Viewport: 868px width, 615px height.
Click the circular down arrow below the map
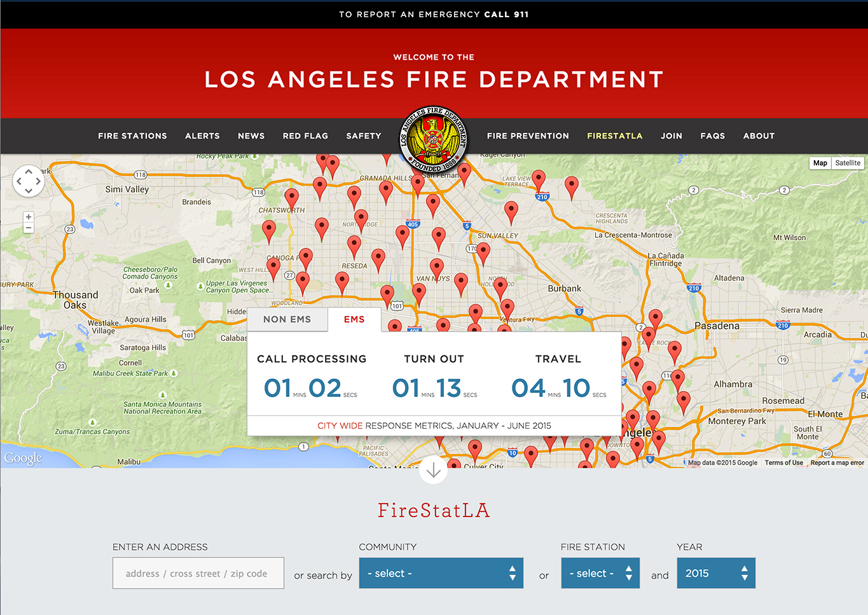tap(434, 470)
